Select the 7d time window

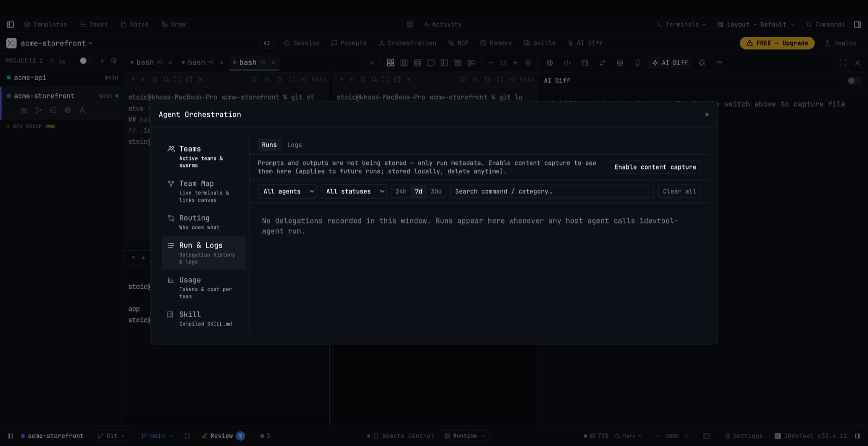[419, 192]
